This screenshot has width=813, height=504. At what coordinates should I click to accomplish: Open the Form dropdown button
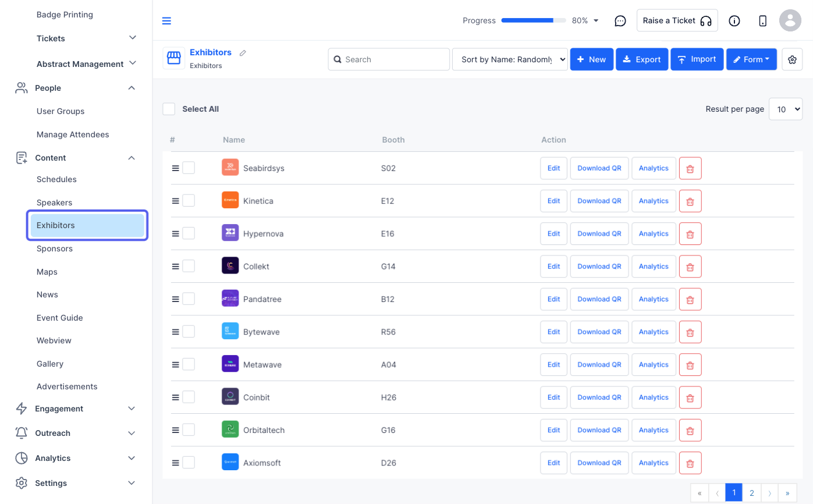[x=751, y=59]
